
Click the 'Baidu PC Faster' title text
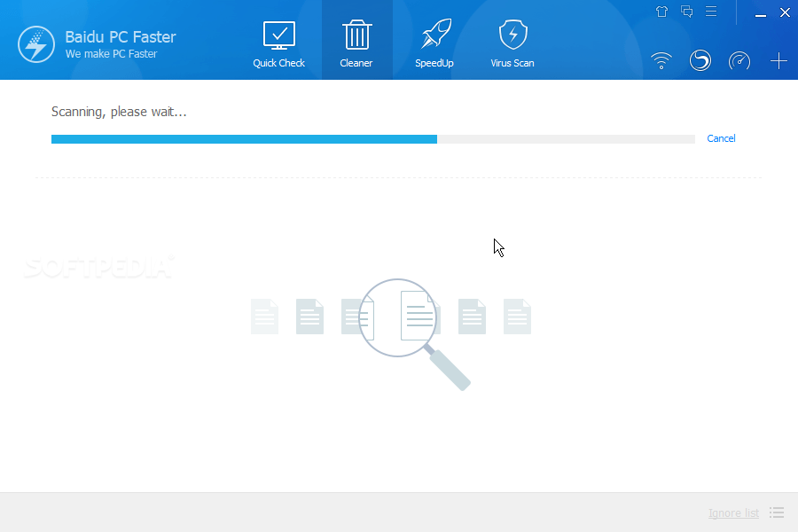[x=121, y=37]
